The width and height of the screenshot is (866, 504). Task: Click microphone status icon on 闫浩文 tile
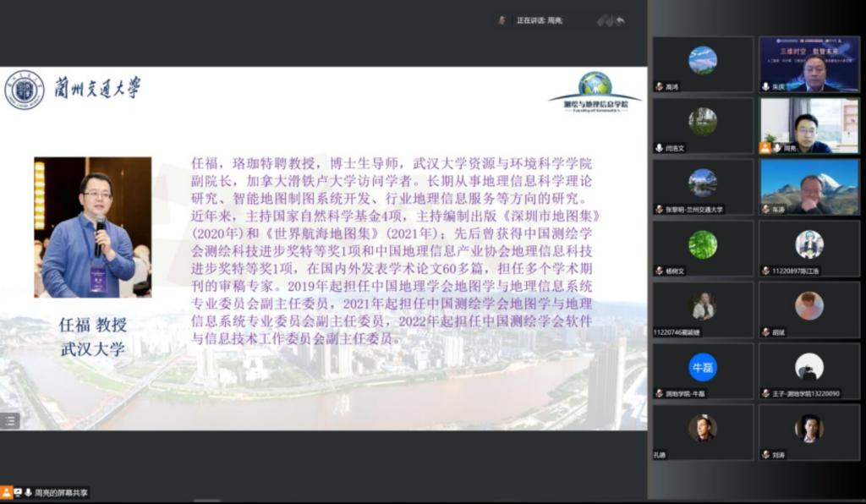coord(660,148)
